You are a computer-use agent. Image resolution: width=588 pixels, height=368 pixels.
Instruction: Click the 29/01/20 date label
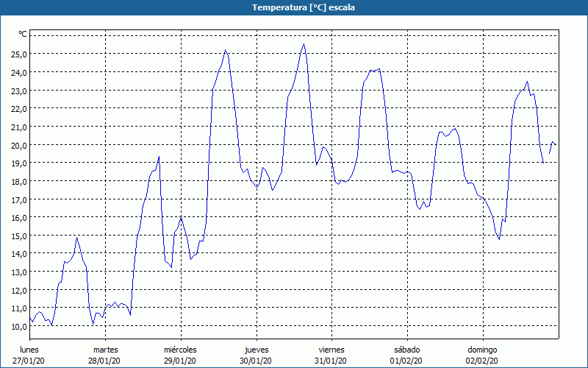click(180, 361)
